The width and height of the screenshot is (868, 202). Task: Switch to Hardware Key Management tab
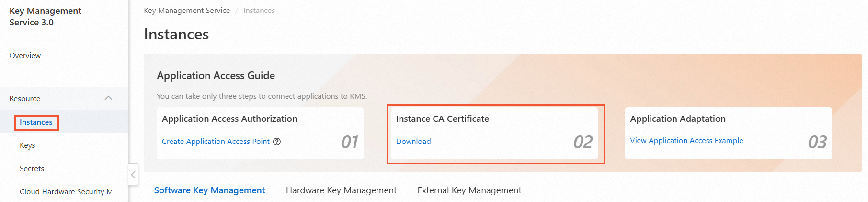click(341, 190)
